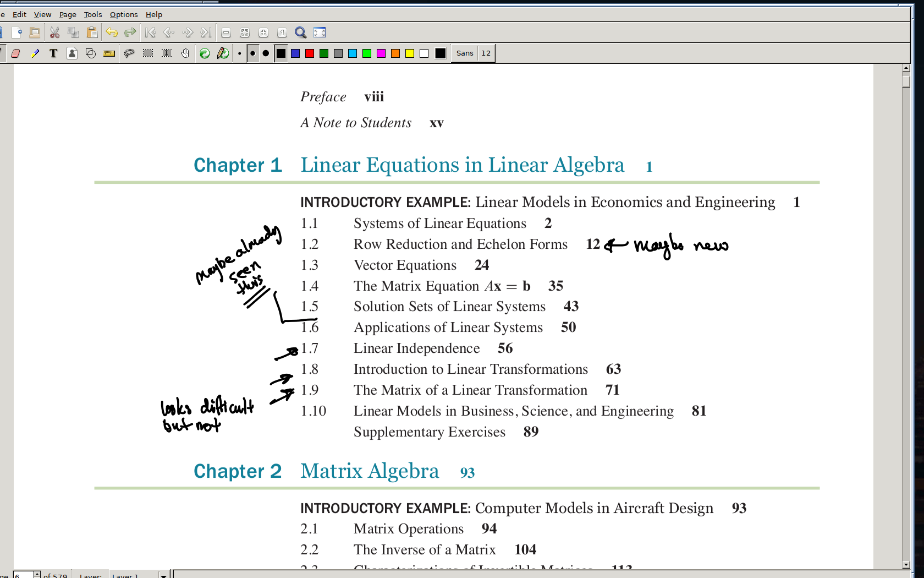Select the Text tool

click(53, 53)
